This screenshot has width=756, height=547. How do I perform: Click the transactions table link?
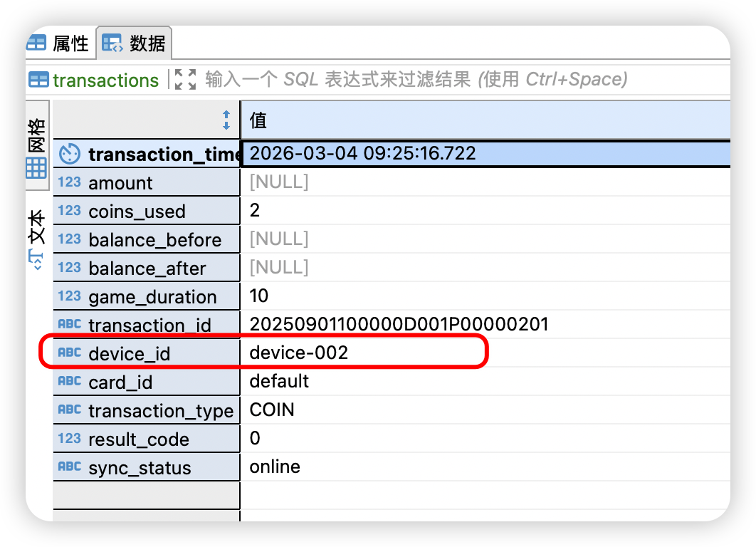tap(94, 80)
